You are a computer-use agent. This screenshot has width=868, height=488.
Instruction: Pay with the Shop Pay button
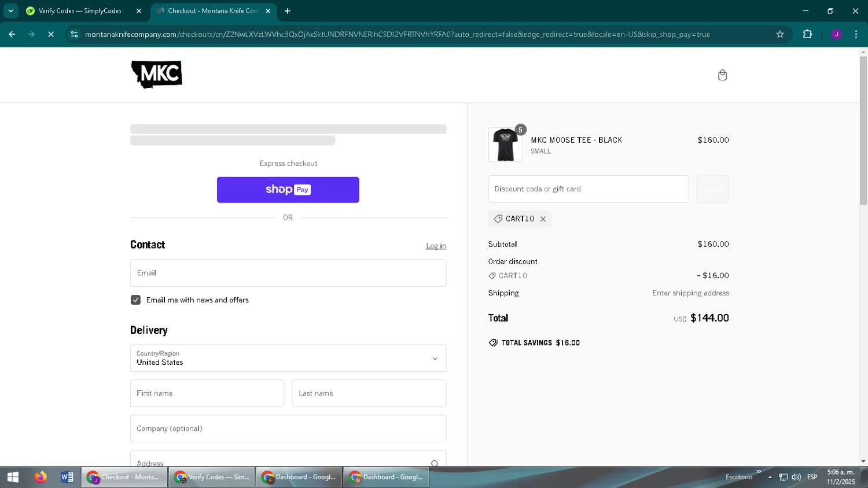click(288, 190)
